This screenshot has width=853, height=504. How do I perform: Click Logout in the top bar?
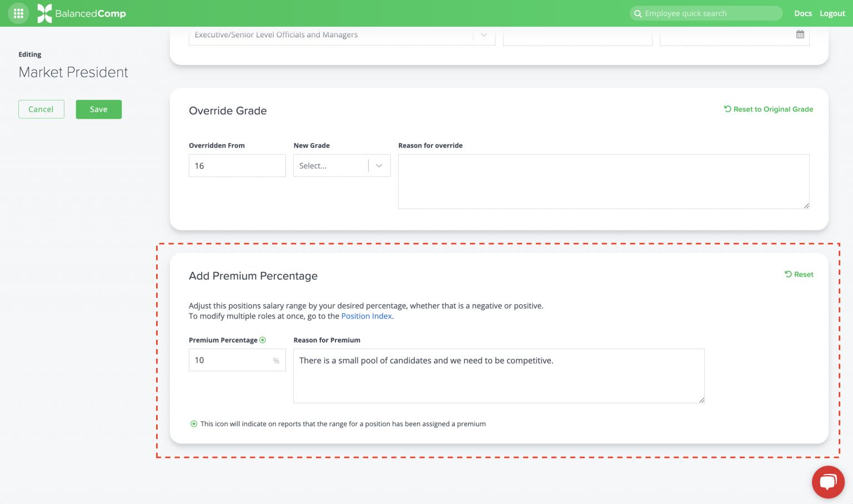click(832, 13)
